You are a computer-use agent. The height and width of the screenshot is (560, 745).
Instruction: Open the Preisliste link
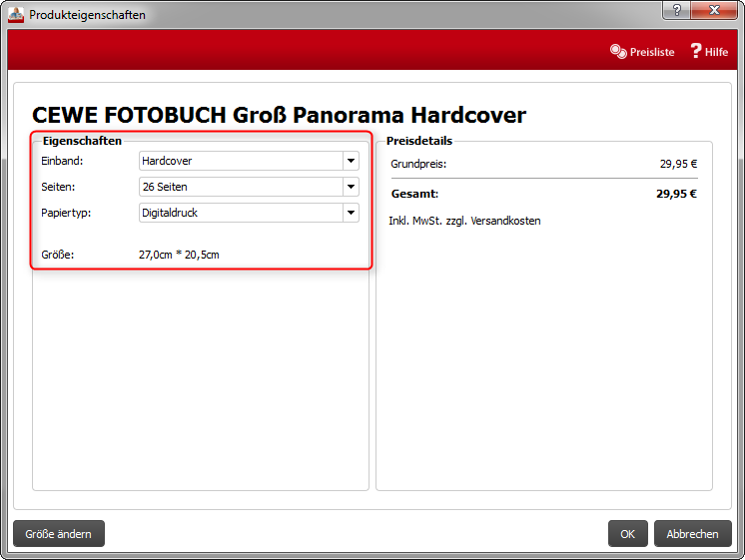(x=642, y=52)
